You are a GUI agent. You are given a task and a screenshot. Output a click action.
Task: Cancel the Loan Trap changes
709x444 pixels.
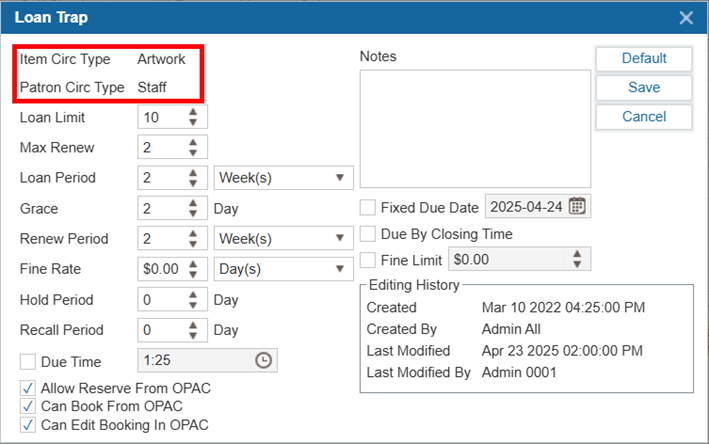pos(643,117)
